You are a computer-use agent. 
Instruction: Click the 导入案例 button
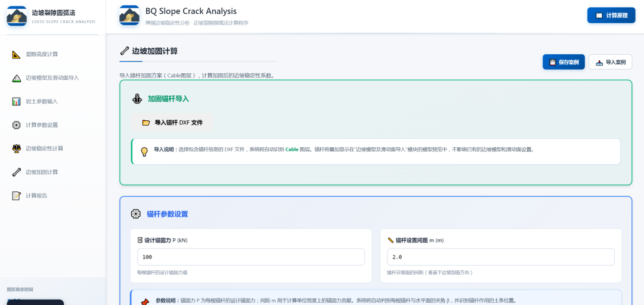point(611,62)
